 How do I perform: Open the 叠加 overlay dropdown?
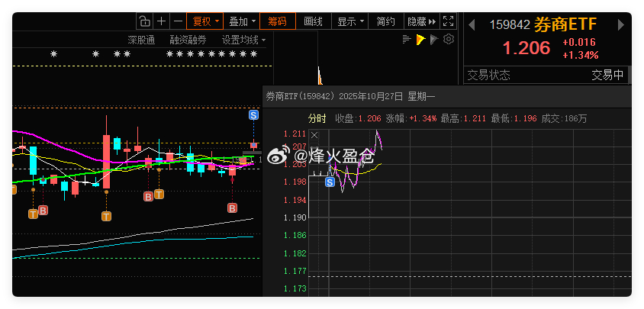click(x=243, y=21)
